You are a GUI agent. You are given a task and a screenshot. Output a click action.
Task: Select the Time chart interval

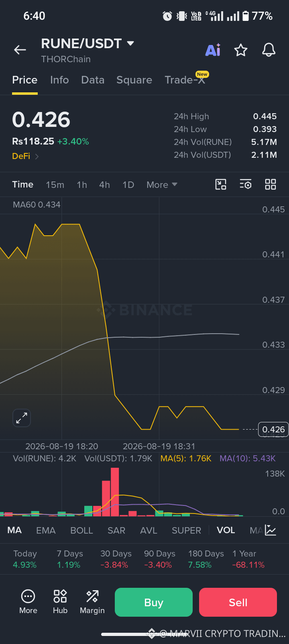(x=23, y=184)
